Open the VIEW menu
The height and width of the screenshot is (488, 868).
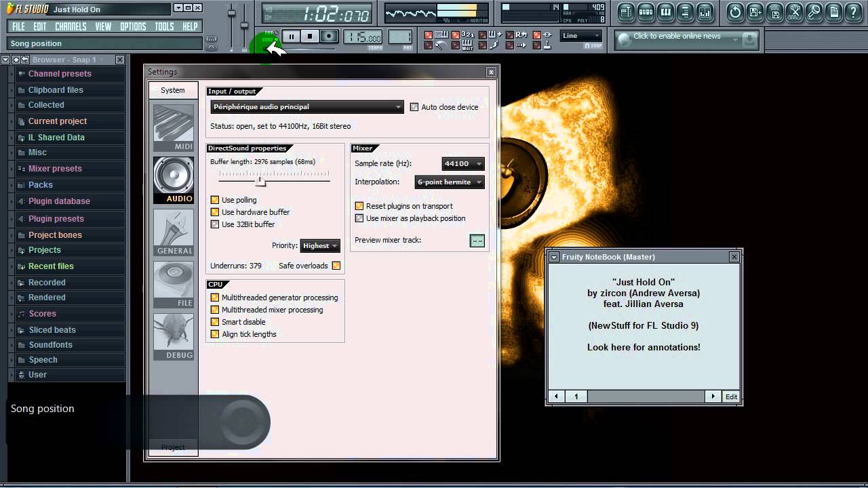[x=103, y=26]
